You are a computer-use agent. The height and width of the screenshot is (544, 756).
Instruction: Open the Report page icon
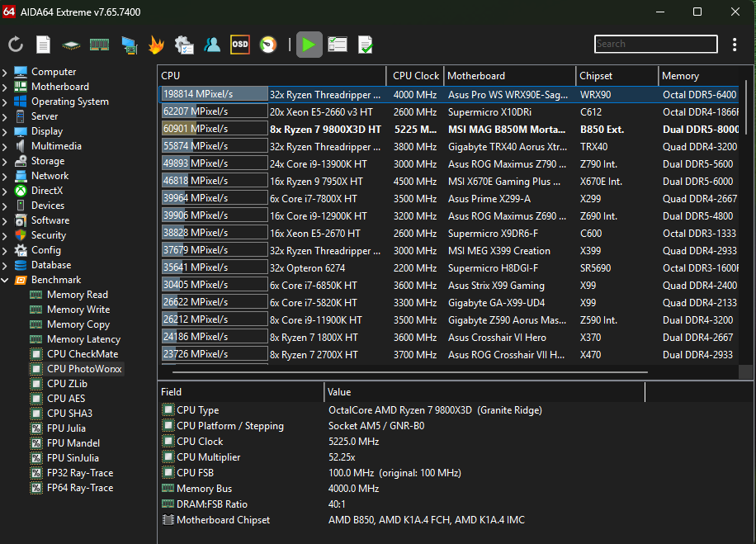coord(44,45)
